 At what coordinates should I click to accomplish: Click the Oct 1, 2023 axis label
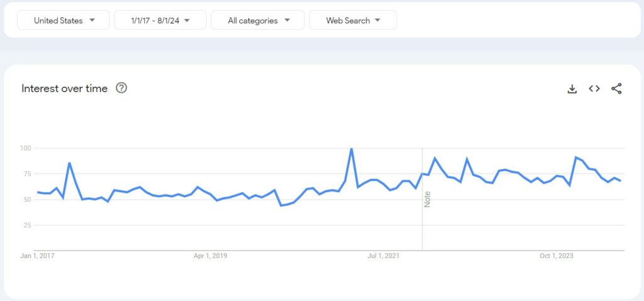tap(557, 256)
